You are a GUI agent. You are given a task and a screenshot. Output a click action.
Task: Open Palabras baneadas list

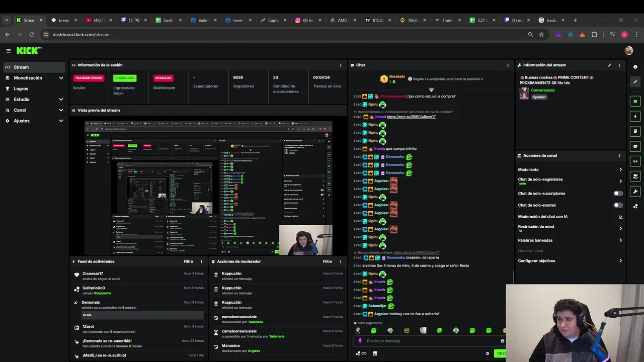click(x=571, y=240)
